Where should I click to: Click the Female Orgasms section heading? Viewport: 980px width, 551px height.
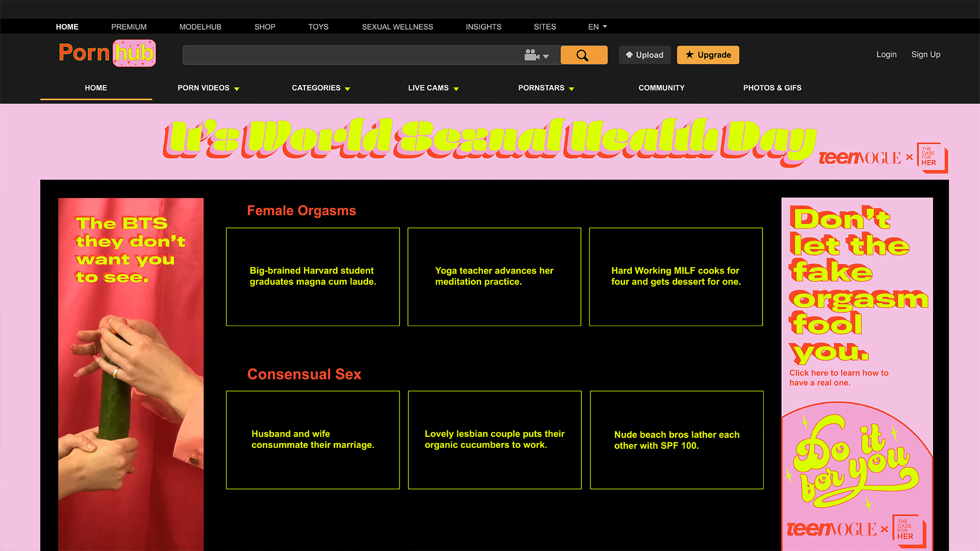coord(302,211)
